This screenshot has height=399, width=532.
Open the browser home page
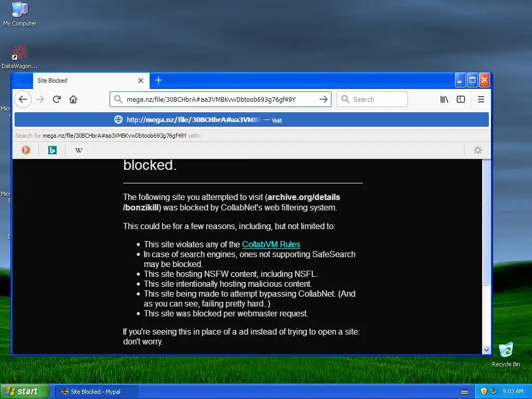pos(73,99)
